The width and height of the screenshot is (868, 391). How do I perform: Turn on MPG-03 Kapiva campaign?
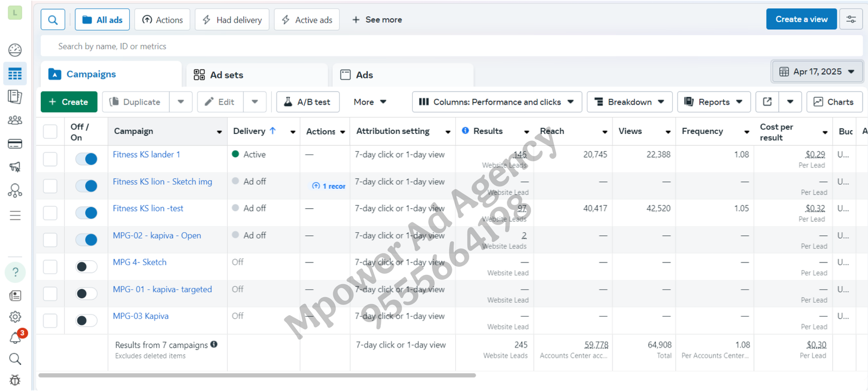coord(86,321)
